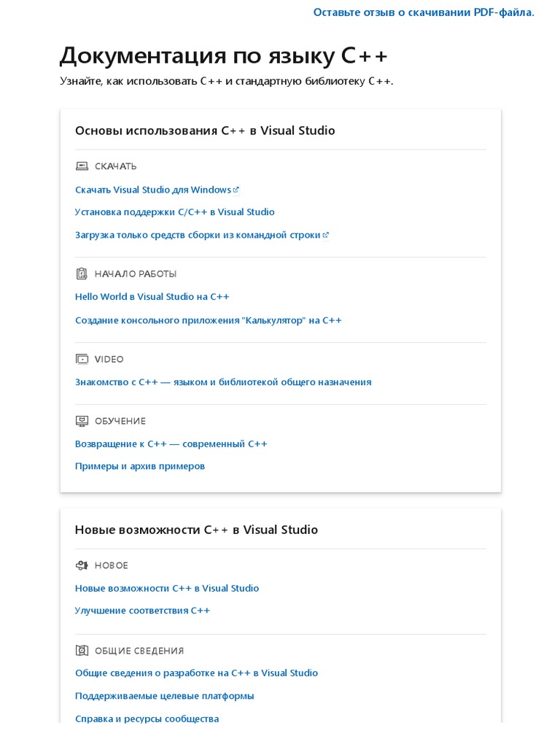Open Улучшение соответствия C++ link

coord(142,611)
